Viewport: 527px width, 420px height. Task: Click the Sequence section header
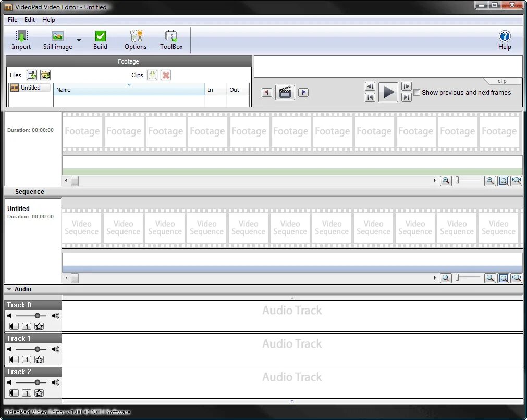point(264,192)
